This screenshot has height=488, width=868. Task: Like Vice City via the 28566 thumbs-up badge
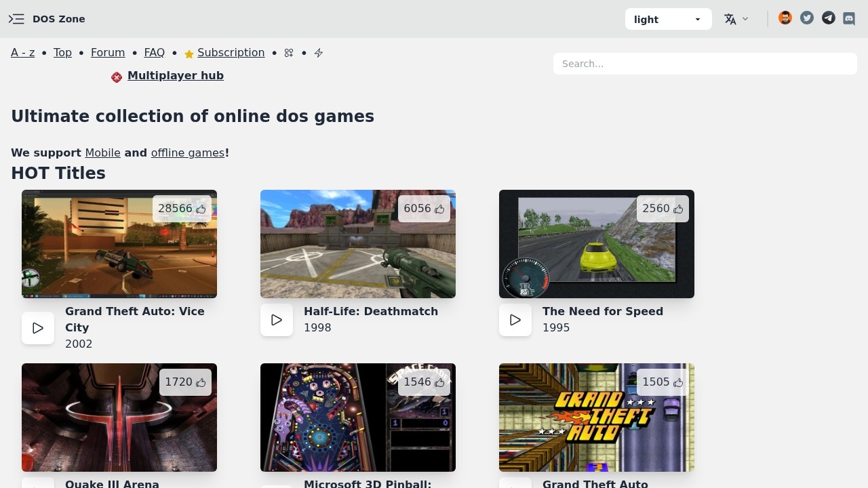pos(182,209)
